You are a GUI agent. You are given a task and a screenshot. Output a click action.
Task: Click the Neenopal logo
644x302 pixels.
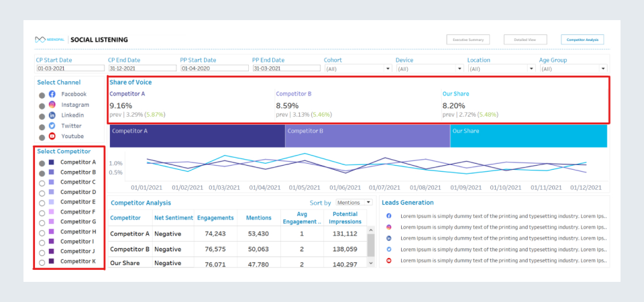pyautogui.click(x=50, y=40)
